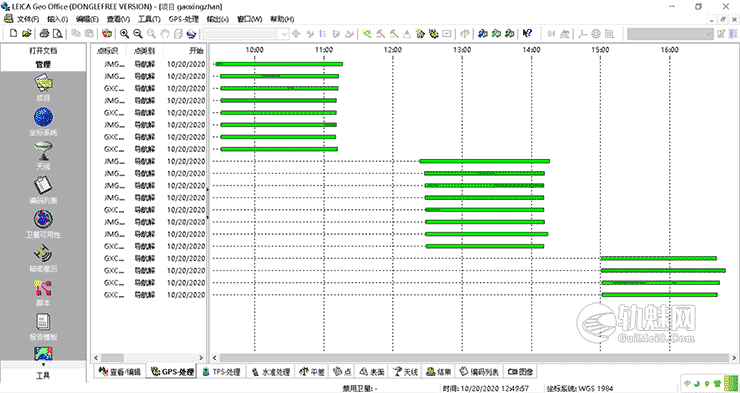
Task: Open the 文件(F) menu
Action: 28,19
